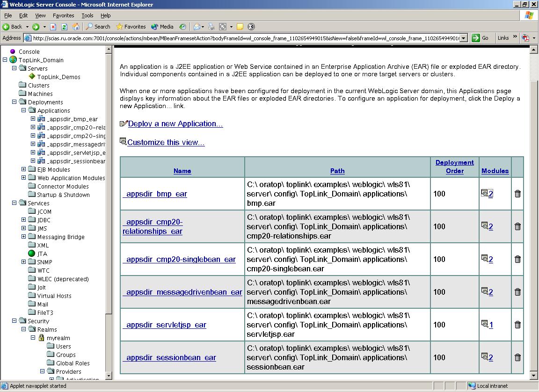Click the Forward arrow toolbar icon
The height and width of the screenshot is (392, 539).
36,27
